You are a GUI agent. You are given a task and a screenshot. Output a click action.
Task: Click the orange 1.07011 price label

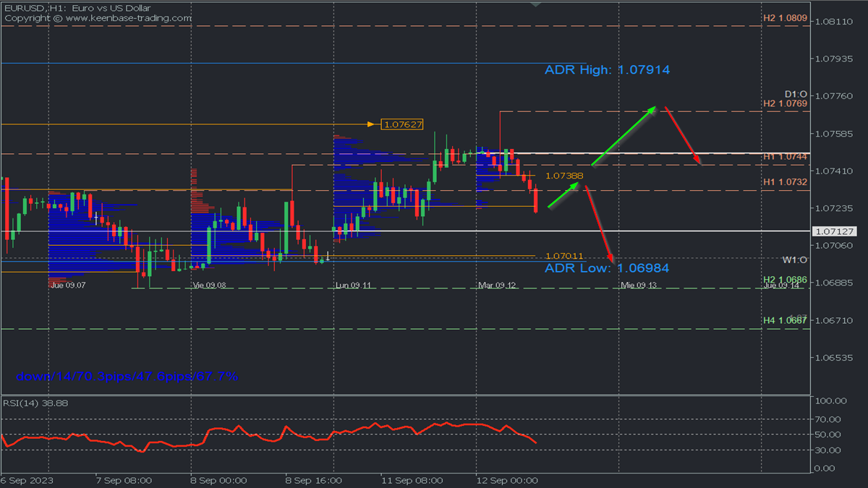(564, 256)
